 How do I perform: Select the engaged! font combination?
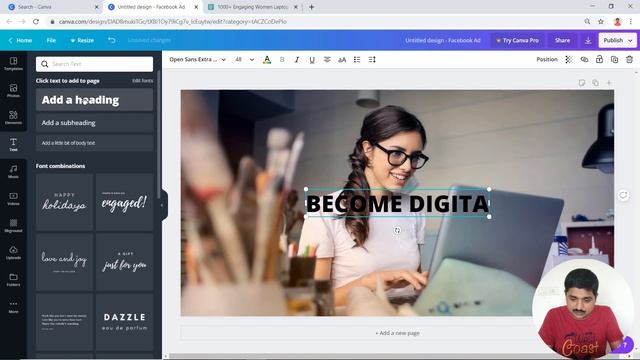(124, 202)
